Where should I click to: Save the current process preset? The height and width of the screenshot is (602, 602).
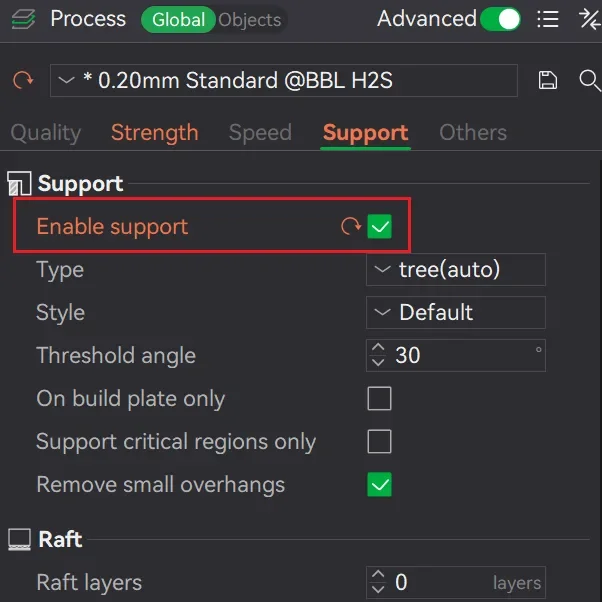pos(547,80)
